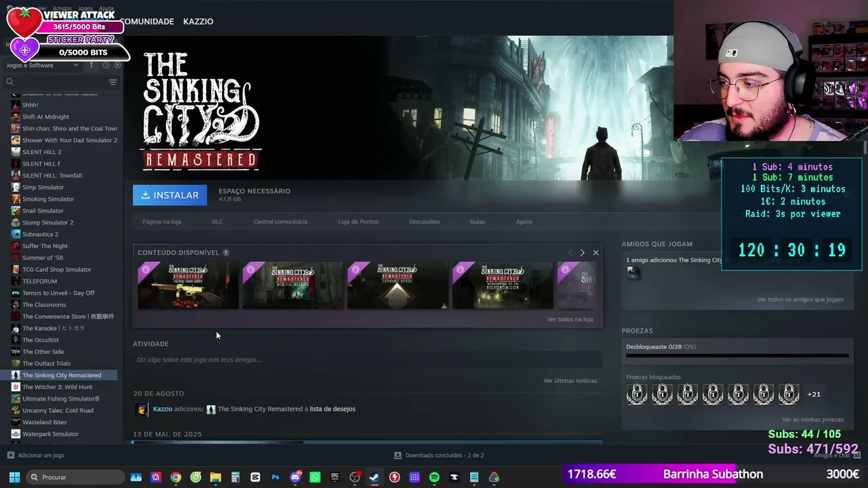
Task: Open the Loja de Pontos tab
Action: [358, 222]
